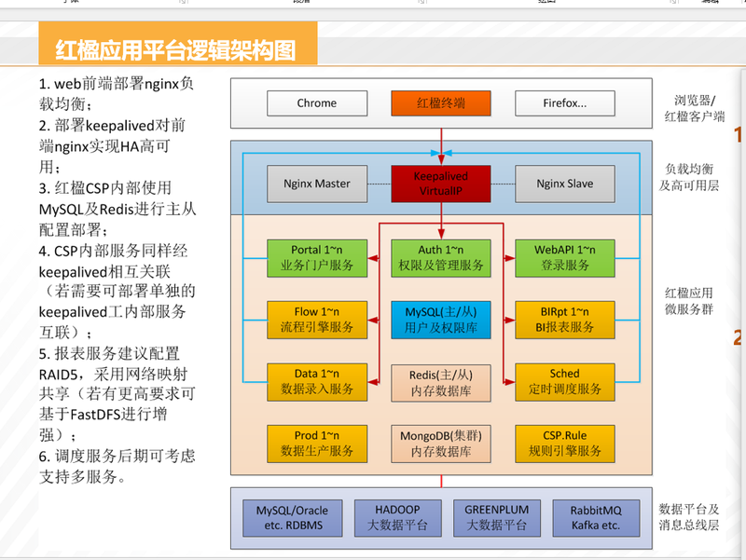Image resolution: width=746 pixels, height=560 pixels.
Task: Click the Auth 1~n green box
Action: click(441, 258)
